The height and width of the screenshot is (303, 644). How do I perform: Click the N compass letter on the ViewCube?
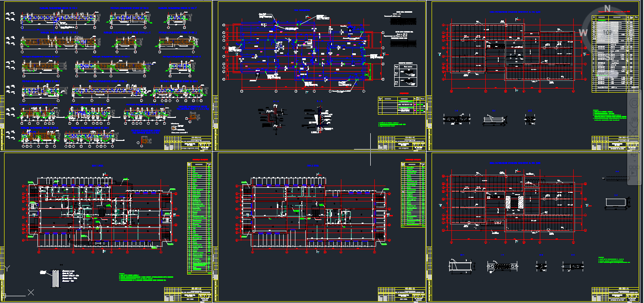[608, 8]
